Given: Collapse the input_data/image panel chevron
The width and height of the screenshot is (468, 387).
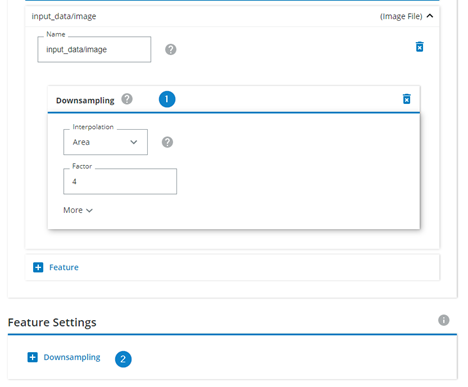Looking at the screenshot, I should (430, 16).
